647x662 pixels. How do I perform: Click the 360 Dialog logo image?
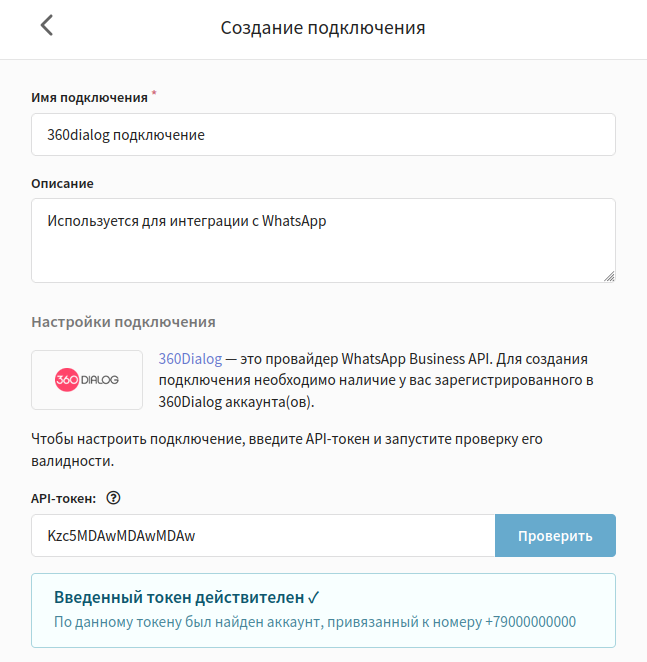(87, 380)
